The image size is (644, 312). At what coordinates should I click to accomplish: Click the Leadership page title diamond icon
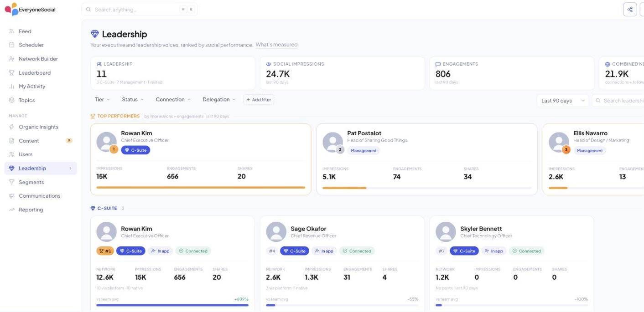click(x=95, y=34)
